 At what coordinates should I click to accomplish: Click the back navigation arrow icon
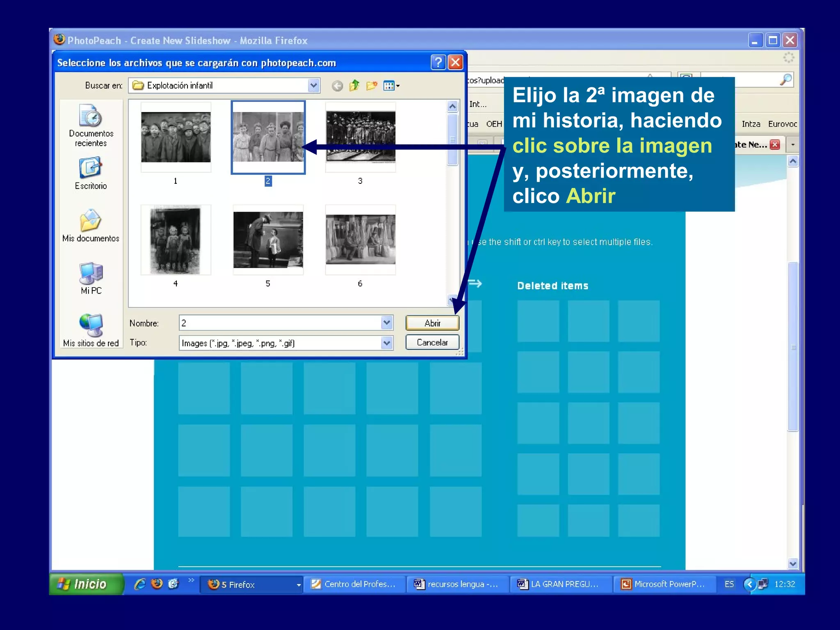pos(337,86)
